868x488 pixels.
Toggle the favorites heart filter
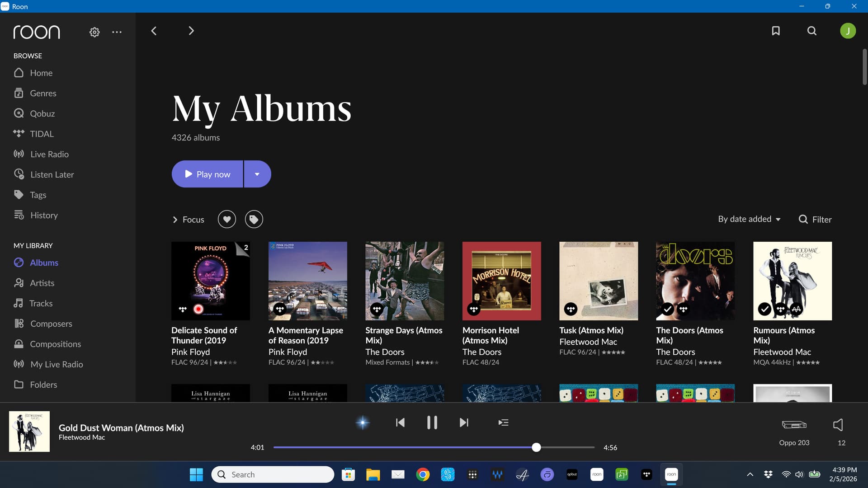pyautogui.click(x=227, y=219)
